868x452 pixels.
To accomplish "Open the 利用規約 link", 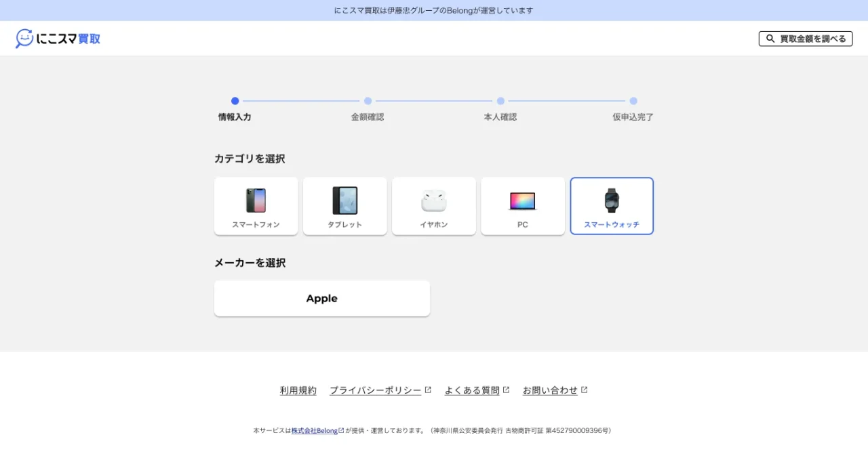I will point(298,390).
